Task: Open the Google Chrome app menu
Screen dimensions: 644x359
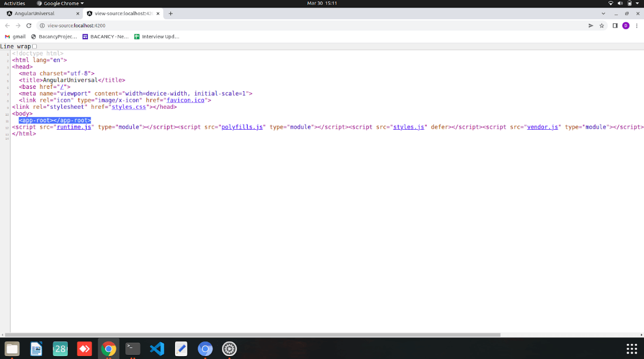Action: (60, 4)
